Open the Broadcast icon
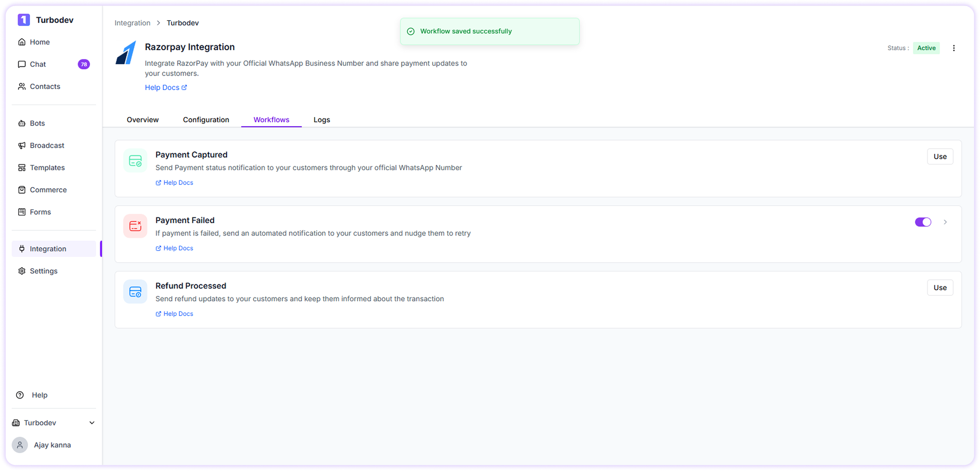 [x=21, y=145]
